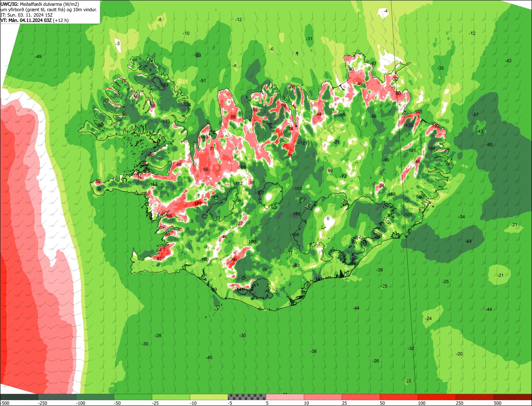Click the '96' value in south Iceland
This screenshot has width=532, height=406.
point(234,259)
